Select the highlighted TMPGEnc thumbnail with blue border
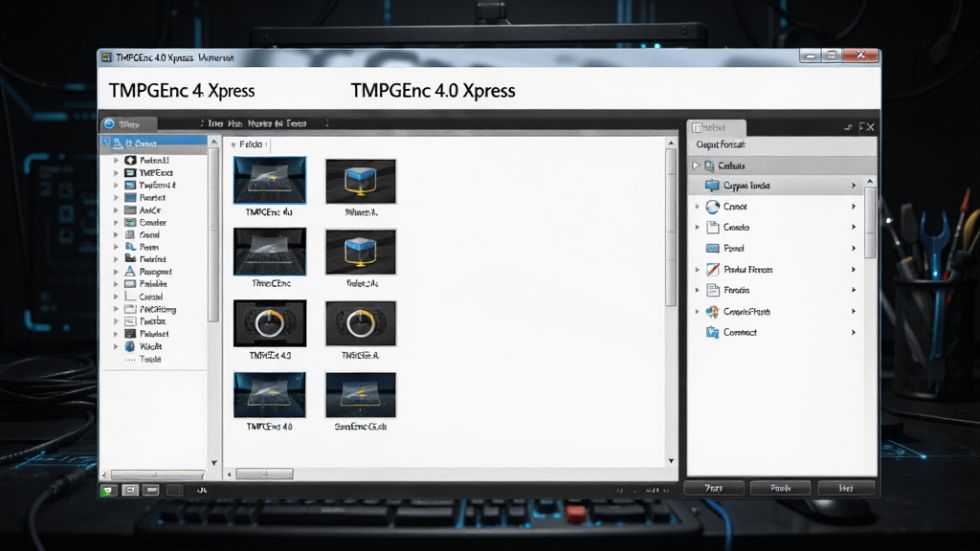The width and height of the screenshot is (980, 551). [x=269, y=180]
